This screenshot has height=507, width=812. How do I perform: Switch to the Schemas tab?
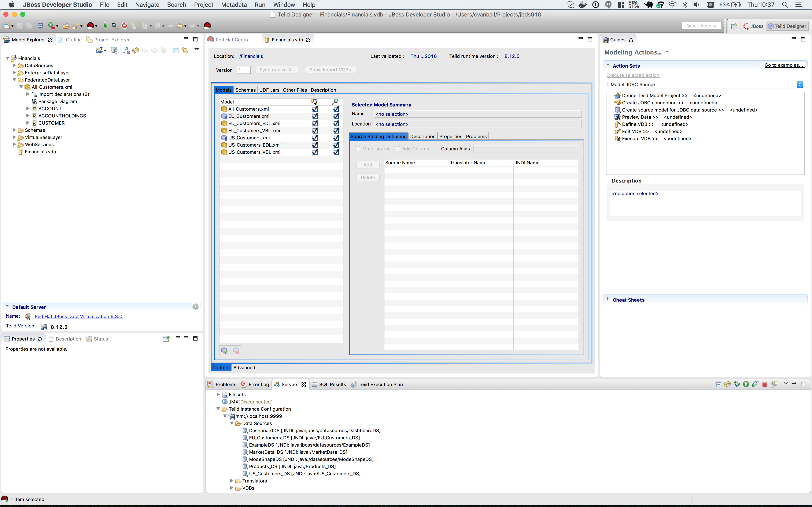pyautogui.click(x=245, y=90)
